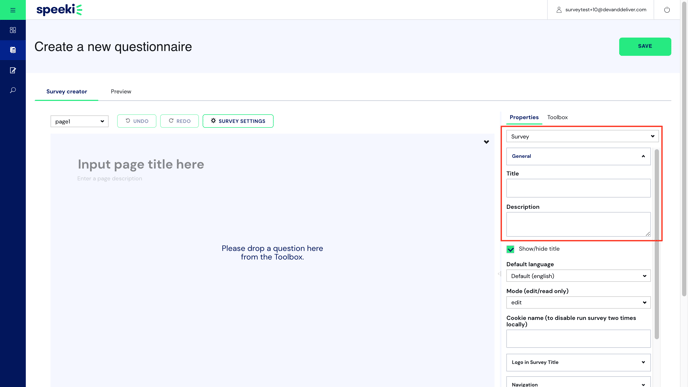
Task: Click the Undo button
Action: coord(136,121)
